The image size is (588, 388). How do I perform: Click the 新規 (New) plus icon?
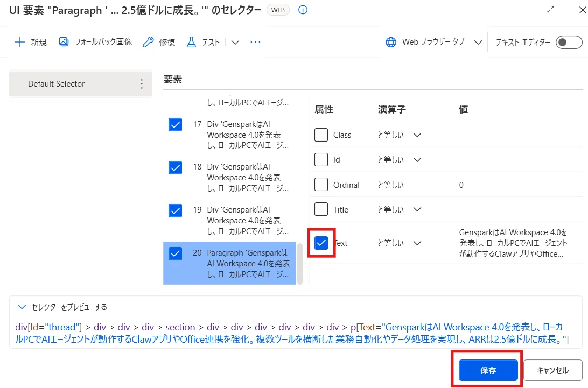pos(20,42)
